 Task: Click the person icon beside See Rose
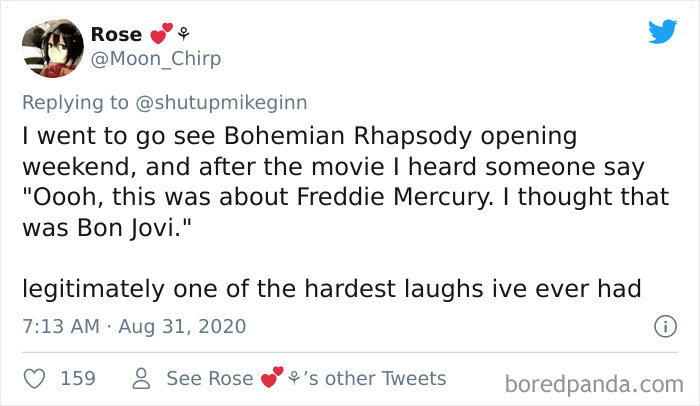pos(141,378)
